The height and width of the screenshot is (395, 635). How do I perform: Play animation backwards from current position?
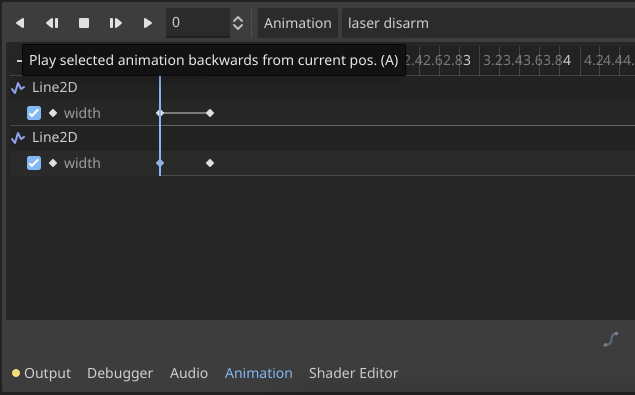point(52,23)
